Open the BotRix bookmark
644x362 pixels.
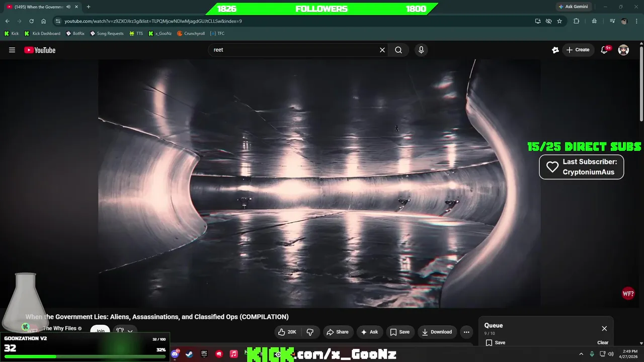[x=75, y=34]
